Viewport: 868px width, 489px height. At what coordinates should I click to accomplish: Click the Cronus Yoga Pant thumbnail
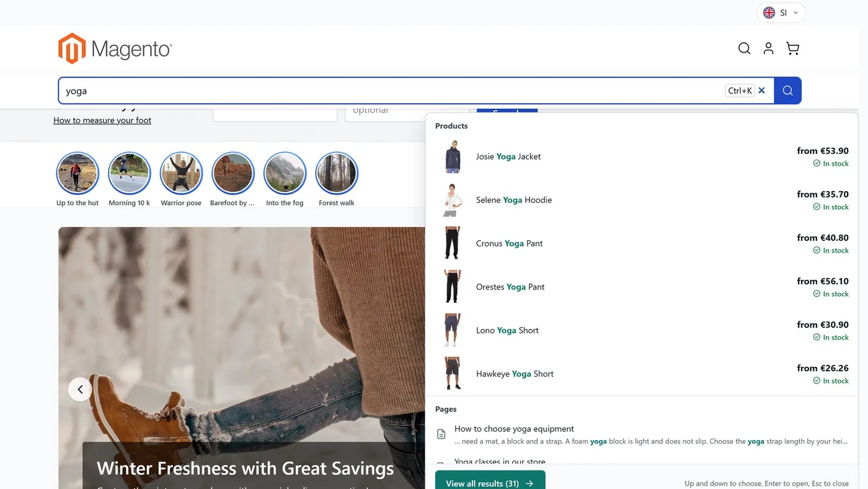[x=453, y=243]
